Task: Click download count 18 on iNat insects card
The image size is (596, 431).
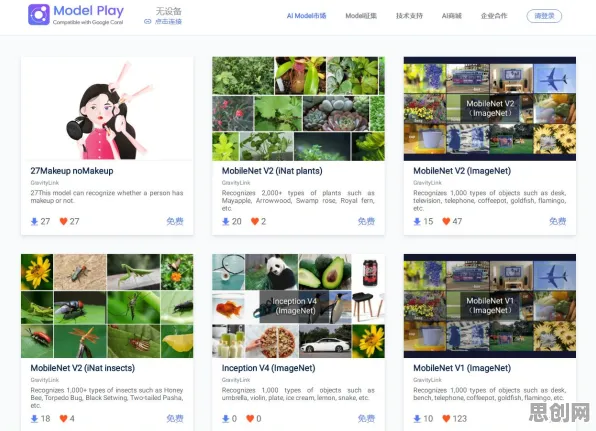Action: coord(46,418)
